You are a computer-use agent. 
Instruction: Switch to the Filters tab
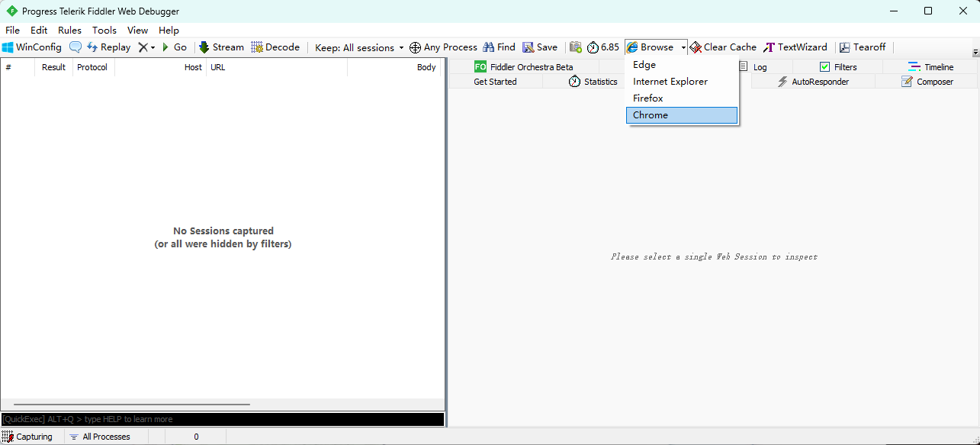point(838,67)
